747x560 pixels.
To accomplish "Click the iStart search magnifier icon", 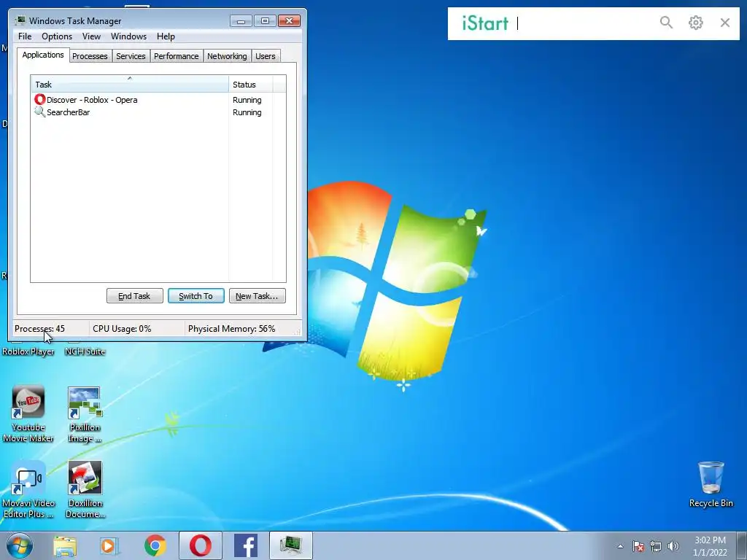I will (x=666, y=23).
